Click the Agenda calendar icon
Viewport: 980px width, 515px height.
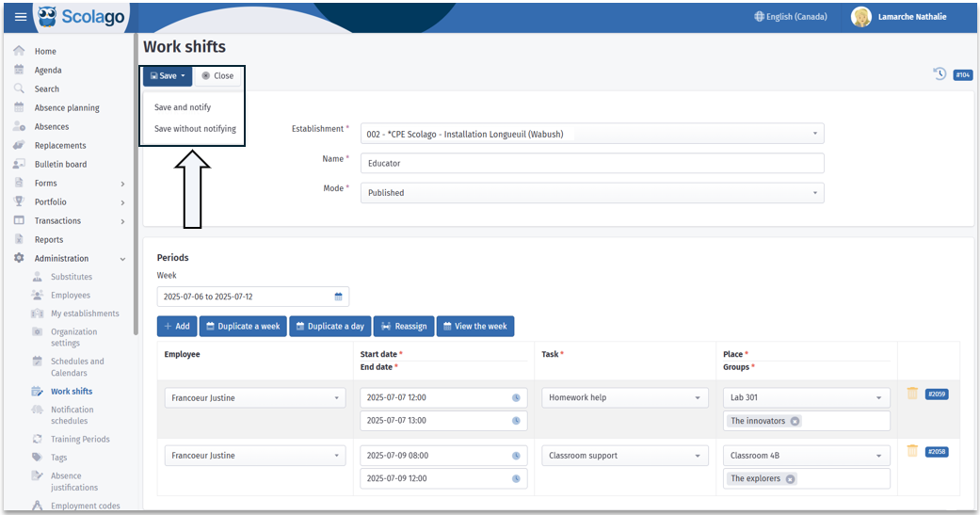tap(20, 70)
